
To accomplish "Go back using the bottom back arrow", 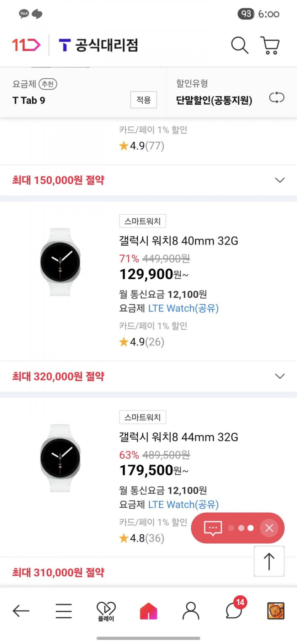I will [x=21, y=611].
